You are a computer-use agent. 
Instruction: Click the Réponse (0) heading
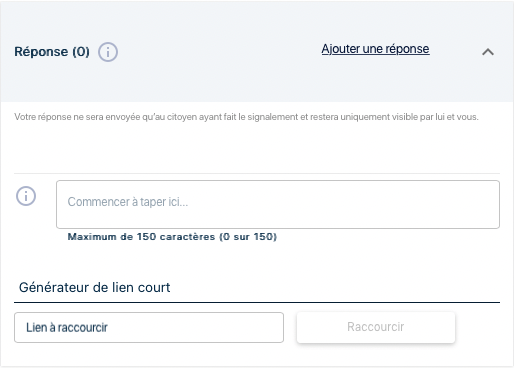point(52,52)
